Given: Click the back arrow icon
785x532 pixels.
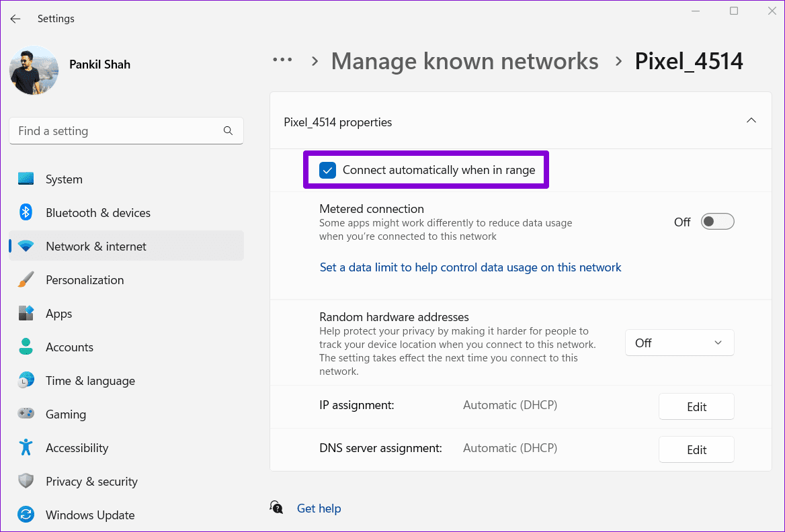Looking at the screenshot, I should [x=15, y=19].
